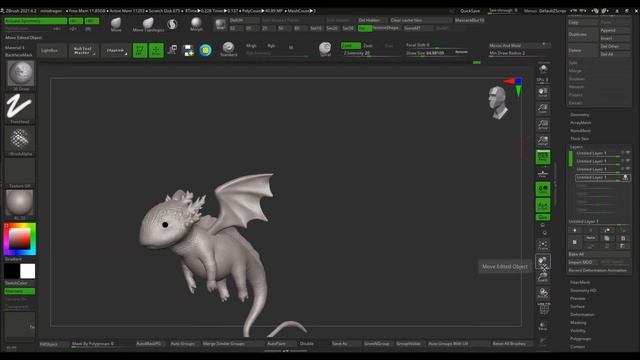Click the BPR render button
The image size is (640, 360).
543,70
